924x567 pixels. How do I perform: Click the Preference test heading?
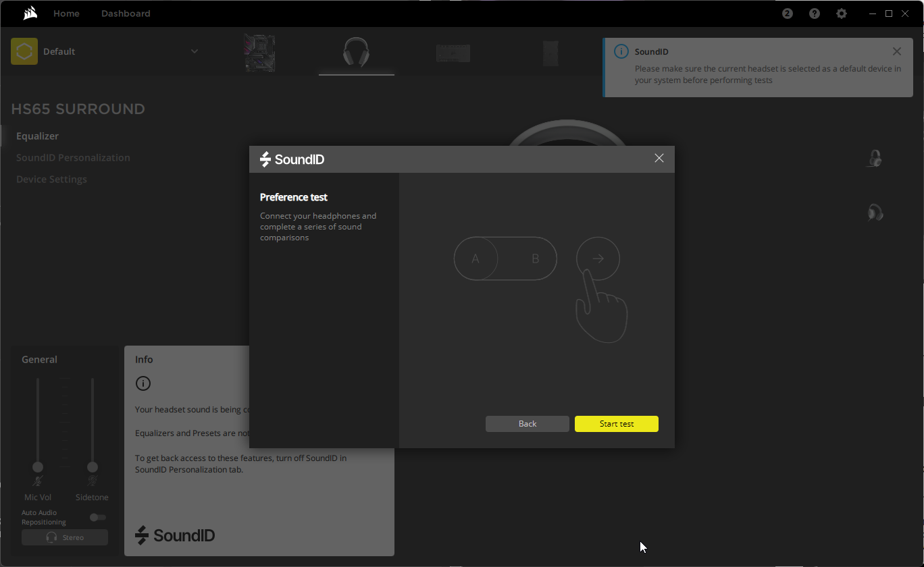tap(294, 197)
